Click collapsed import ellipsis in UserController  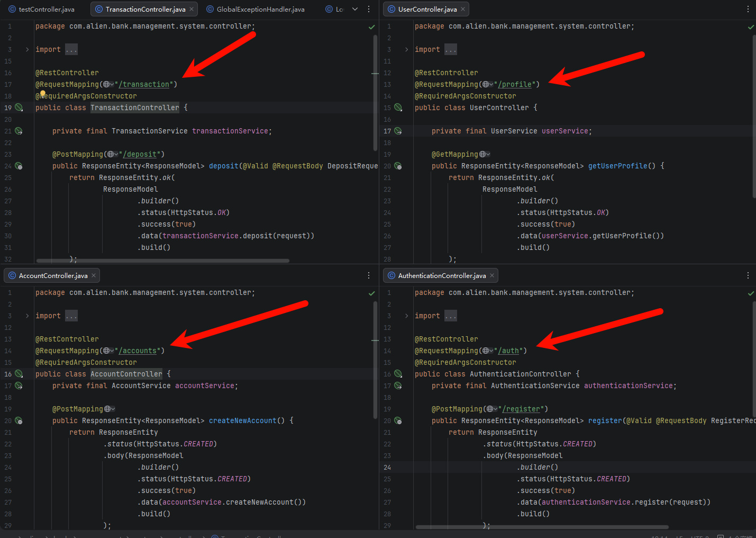[x=451, y=49]
